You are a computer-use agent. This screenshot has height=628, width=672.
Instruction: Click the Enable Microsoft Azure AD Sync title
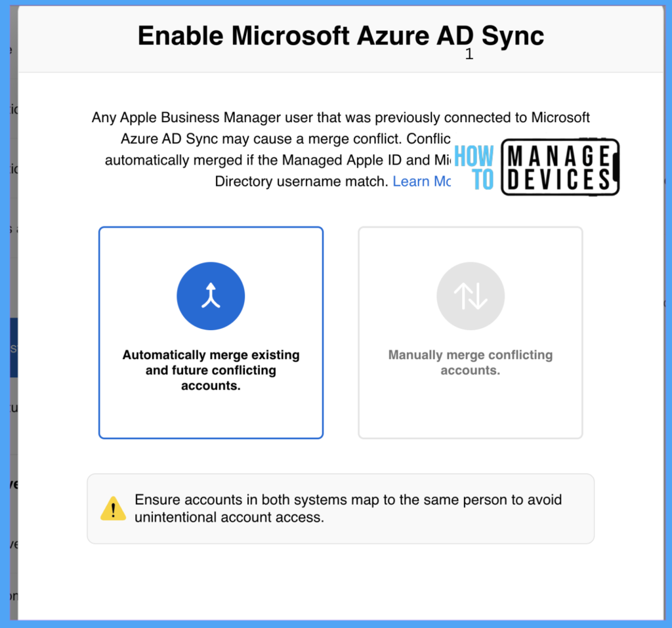341,35
